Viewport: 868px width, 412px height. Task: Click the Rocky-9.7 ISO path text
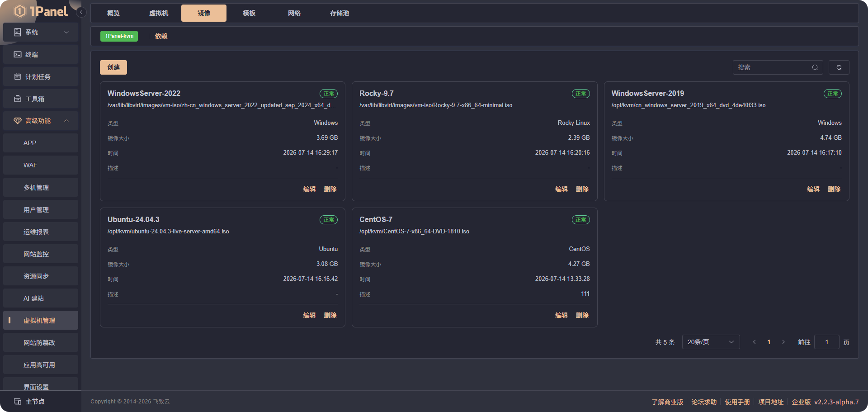(x=436, y=105)
